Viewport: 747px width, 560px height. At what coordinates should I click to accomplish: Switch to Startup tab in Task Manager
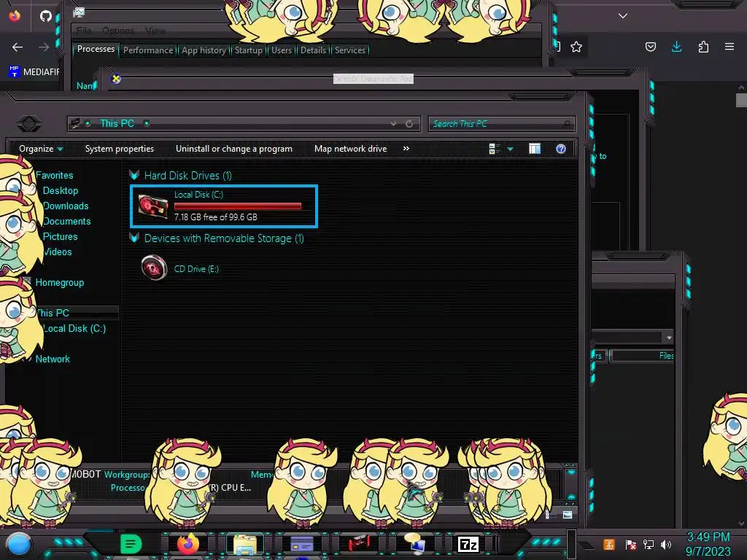point(248,50)
